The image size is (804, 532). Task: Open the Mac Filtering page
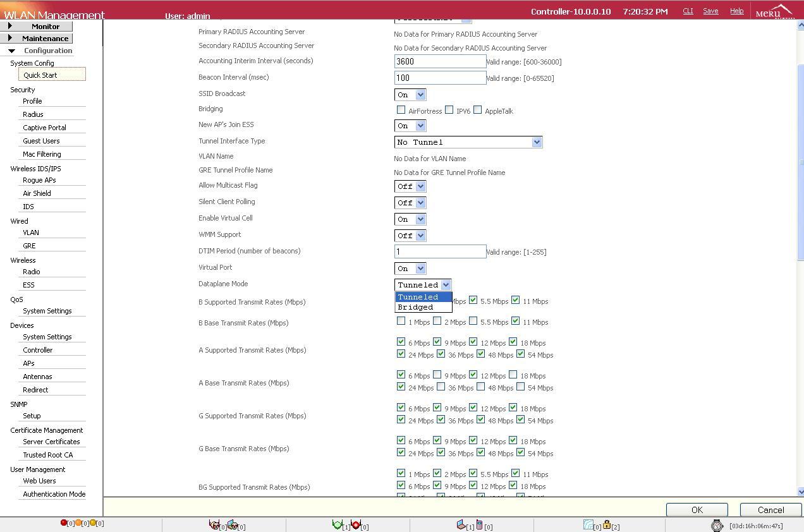(x=42, y=154)
